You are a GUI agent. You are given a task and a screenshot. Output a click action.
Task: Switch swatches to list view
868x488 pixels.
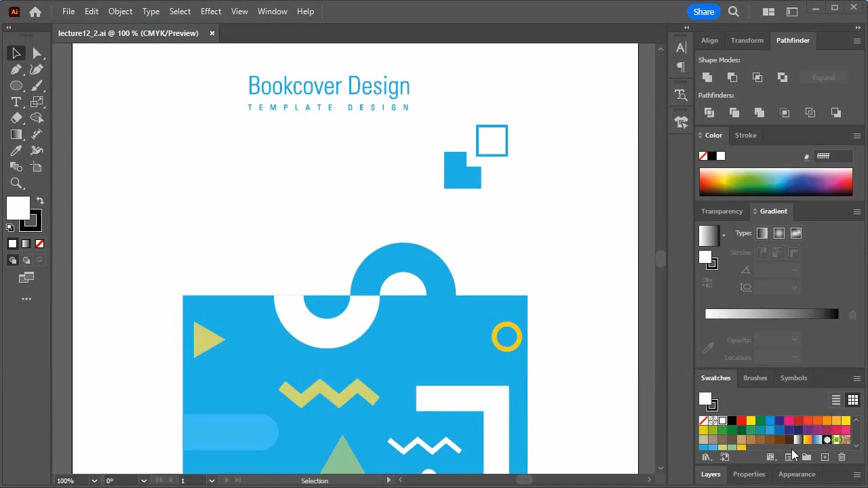[x=836, y=400]
